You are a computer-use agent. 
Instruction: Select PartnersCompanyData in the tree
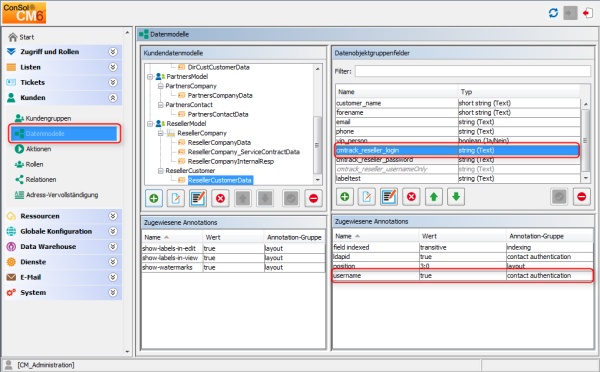pyautogui.click(x=220, y=95)
